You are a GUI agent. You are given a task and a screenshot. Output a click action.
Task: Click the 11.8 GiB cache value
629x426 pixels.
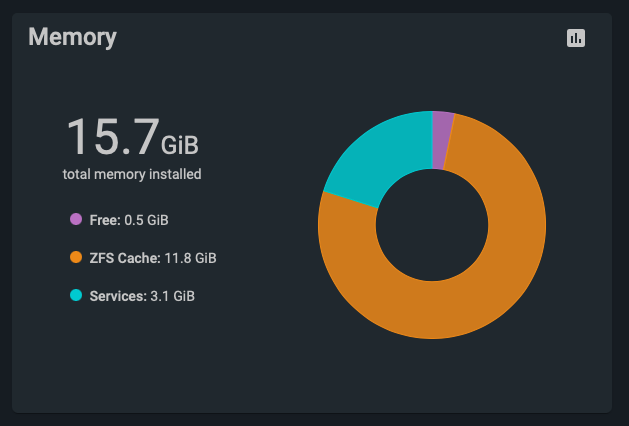tap(190, 258)
